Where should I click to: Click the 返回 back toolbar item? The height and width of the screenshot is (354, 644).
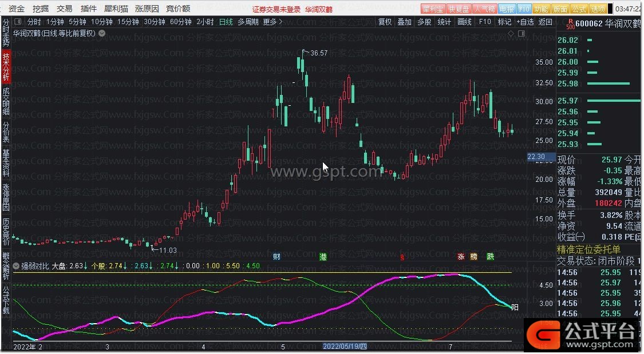(x=546, y=22)
